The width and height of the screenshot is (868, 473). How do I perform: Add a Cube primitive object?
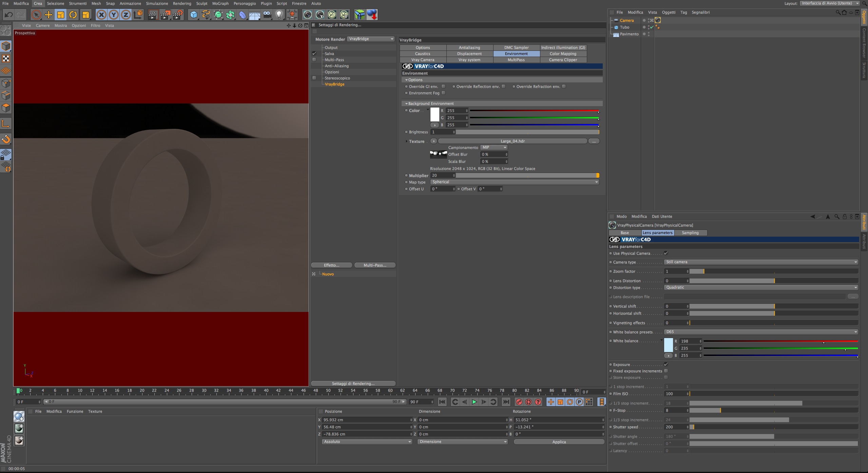pos(193,15)
